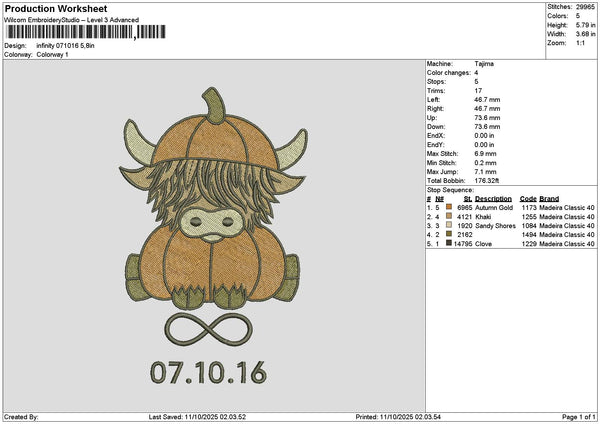Click the 'Page 1 of 1' text
This screenshot has height=424, width=600.
tap(579, 417)
